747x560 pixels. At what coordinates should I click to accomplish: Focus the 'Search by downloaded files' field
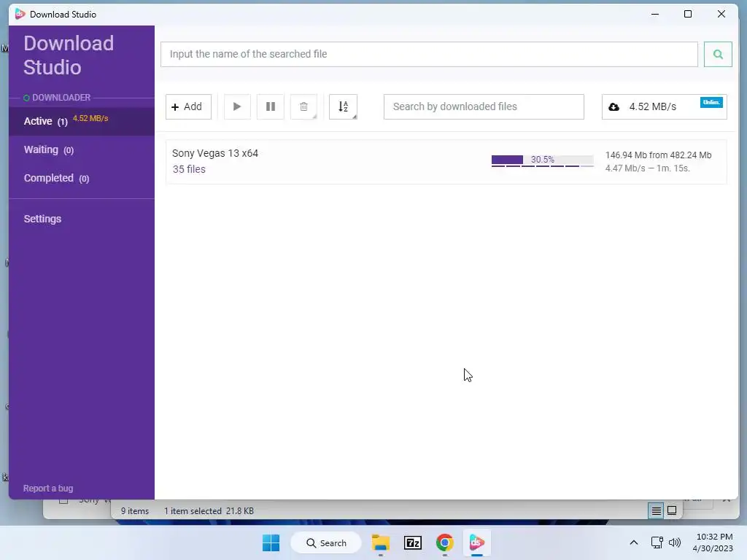point(484,106)
